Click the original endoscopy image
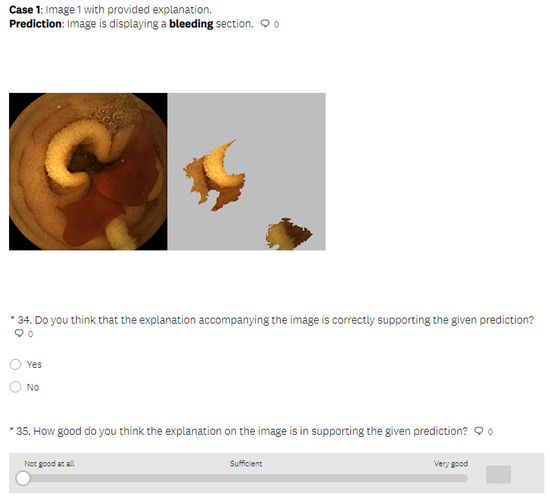This screenshot has height=497, width=550. pos(88,172)
